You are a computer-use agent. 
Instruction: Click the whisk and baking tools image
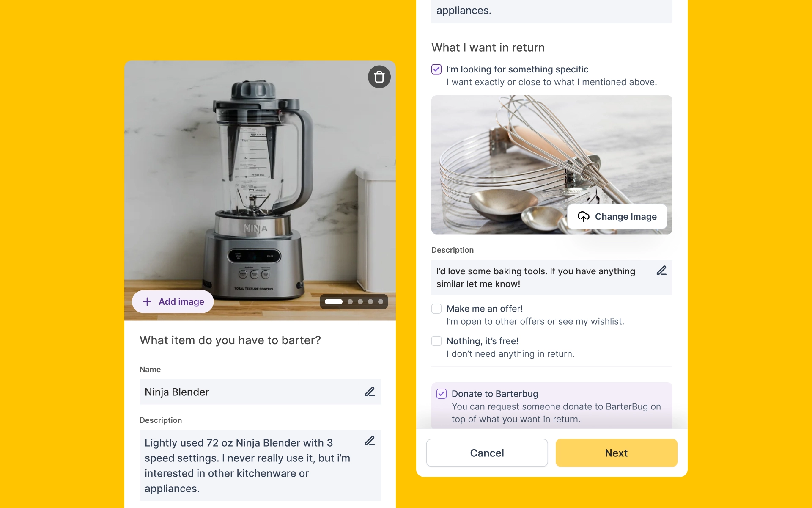pyautogui.click(x=552, y=165)
